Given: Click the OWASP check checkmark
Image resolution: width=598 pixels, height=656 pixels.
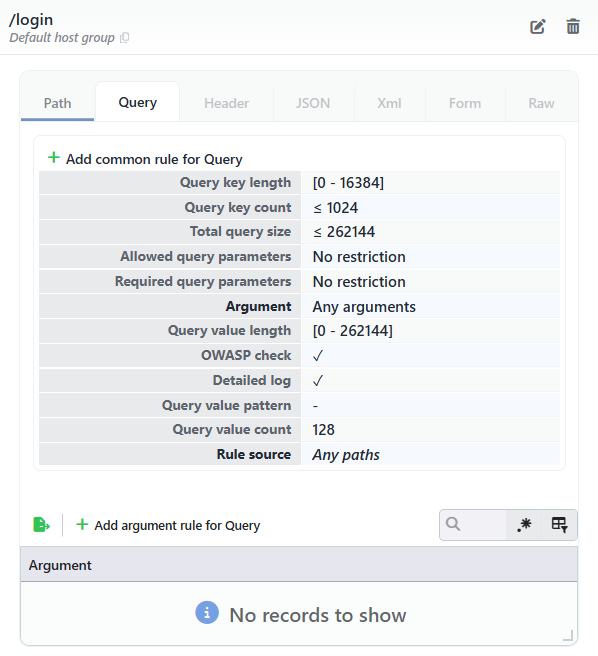Looking at the screenshot, I should tap(318, 356).
